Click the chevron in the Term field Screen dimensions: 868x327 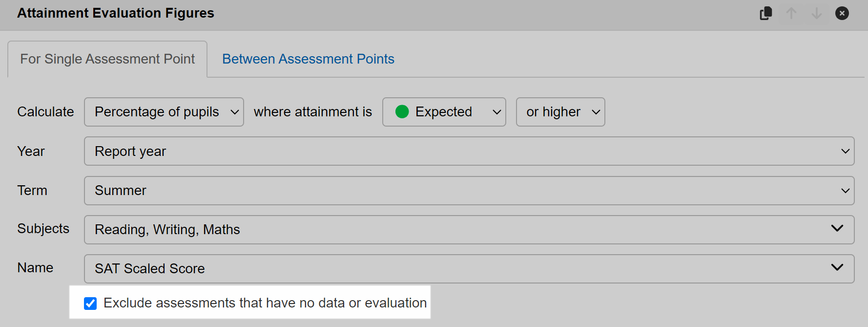point(846,191)
